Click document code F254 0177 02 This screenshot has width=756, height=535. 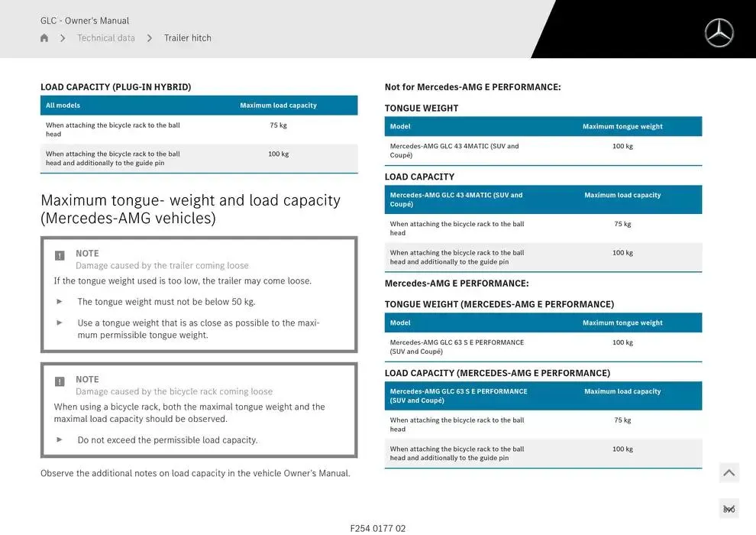tap(378, 528)
